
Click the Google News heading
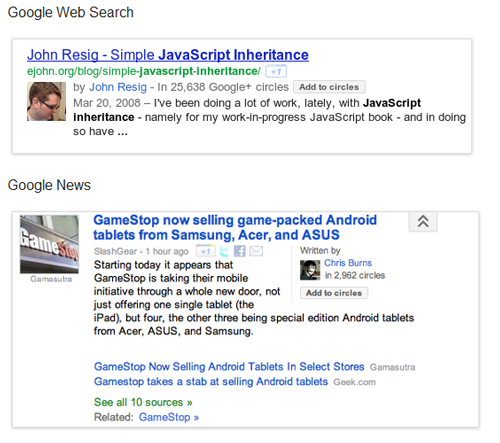coord(49,185)
